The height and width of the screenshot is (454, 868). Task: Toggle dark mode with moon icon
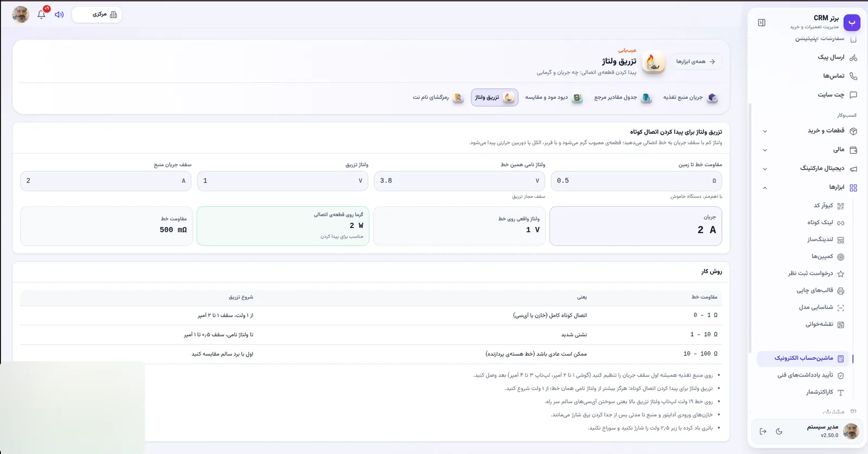pos(779,432)
